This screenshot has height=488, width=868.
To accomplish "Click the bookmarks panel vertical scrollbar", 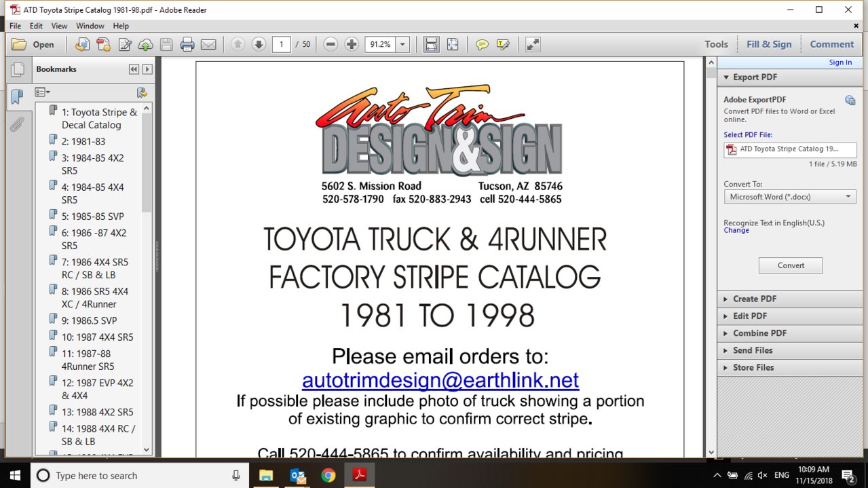I will (x=147, y=278).
